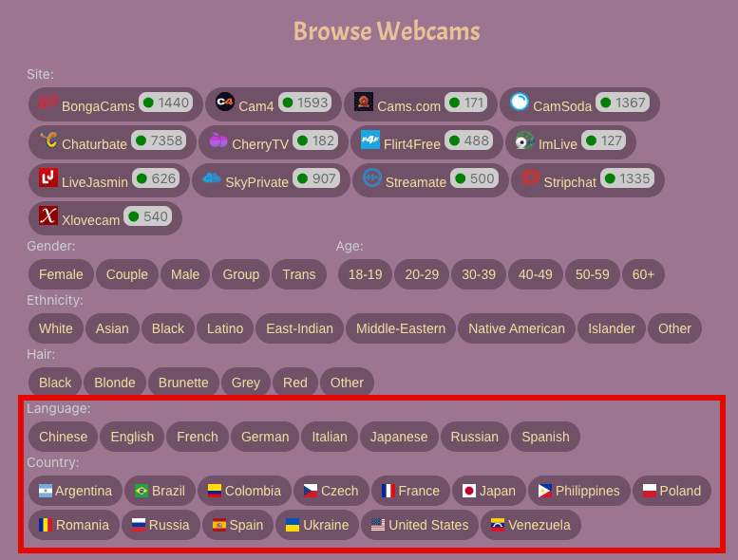This screenshot has width=738, height=560.
Task: Click the Cam4 logo icon
Action: pos(225,102)
